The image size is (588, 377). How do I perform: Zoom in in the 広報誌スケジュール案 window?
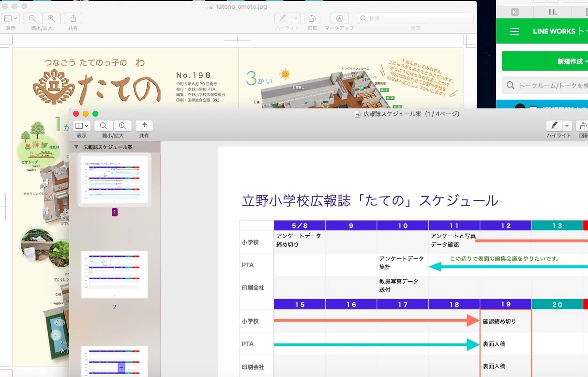122,126
